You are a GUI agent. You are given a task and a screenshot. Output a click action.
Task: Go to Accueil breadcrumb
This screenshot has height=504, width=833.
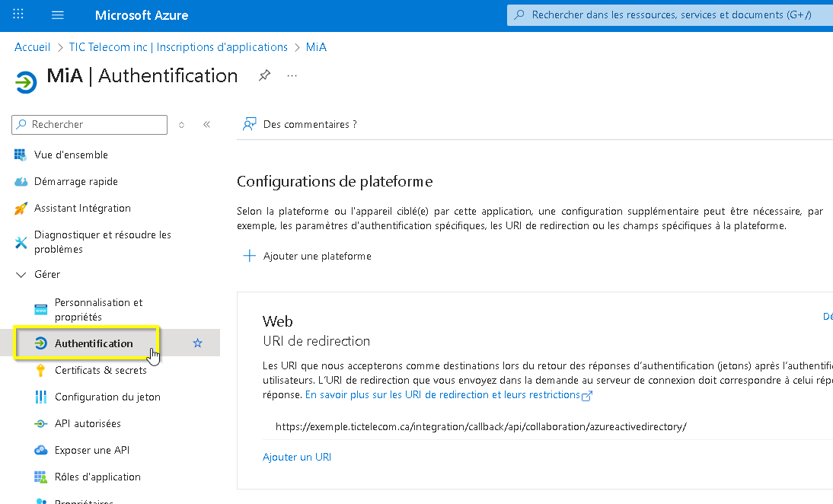pos(33,46)
